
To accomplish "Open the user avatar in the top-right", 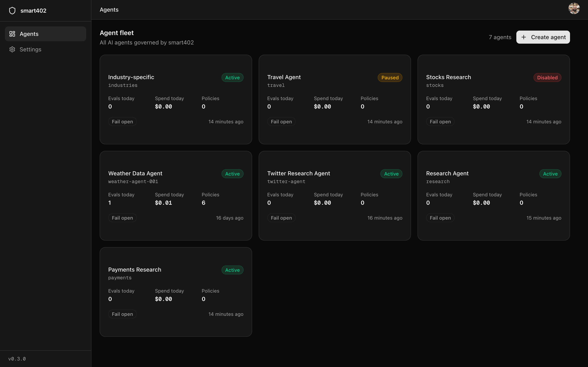I will 574,9.
